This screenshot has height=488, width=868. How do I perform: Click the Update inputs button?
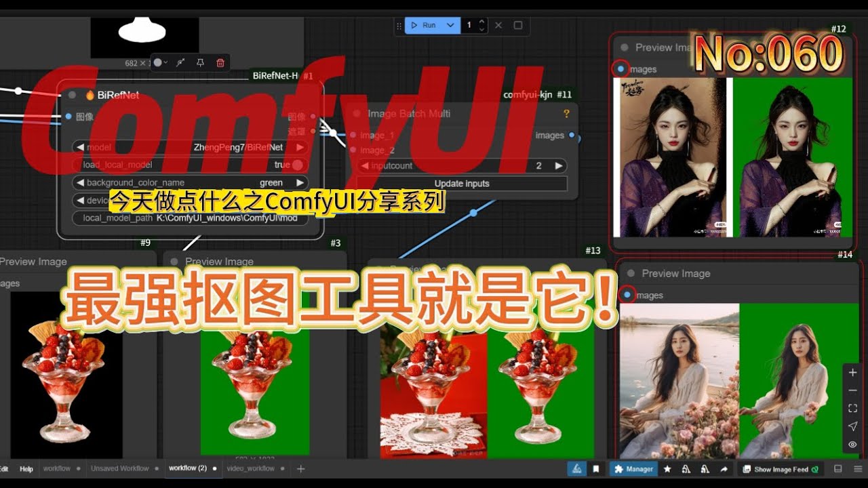pos(462,184)
